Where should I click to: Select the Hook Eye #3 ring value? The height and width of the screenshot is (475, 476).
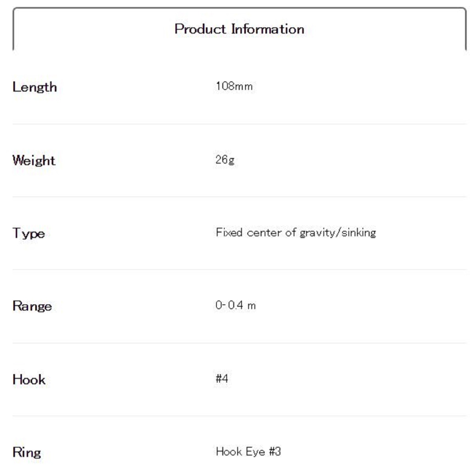[x=248, y=452]
